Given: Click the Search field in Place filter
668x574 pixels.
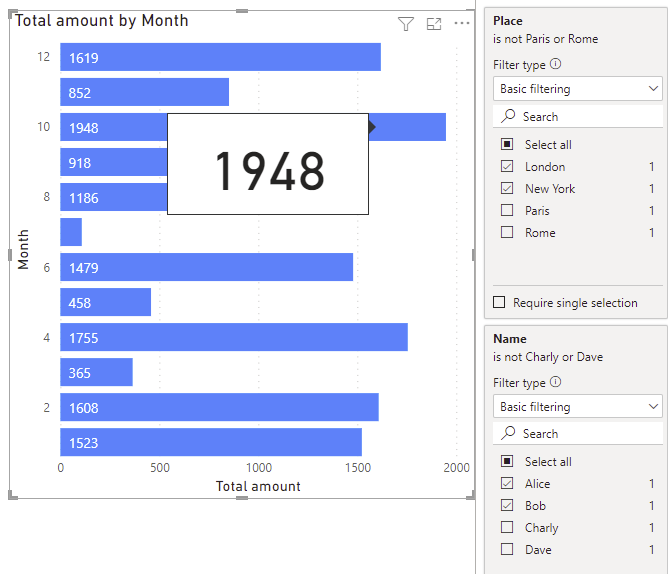Looking at the screenshot, I should 578,116.
